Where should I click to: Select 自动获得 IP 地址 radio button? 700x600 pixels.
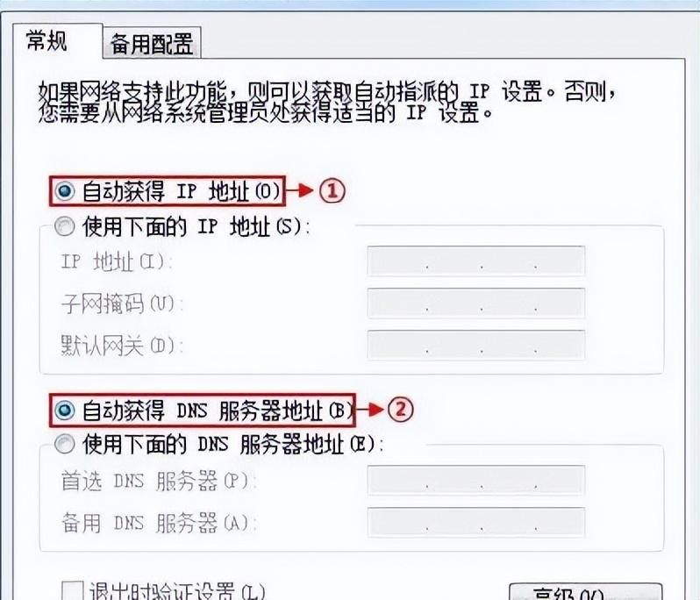(65, 191)
